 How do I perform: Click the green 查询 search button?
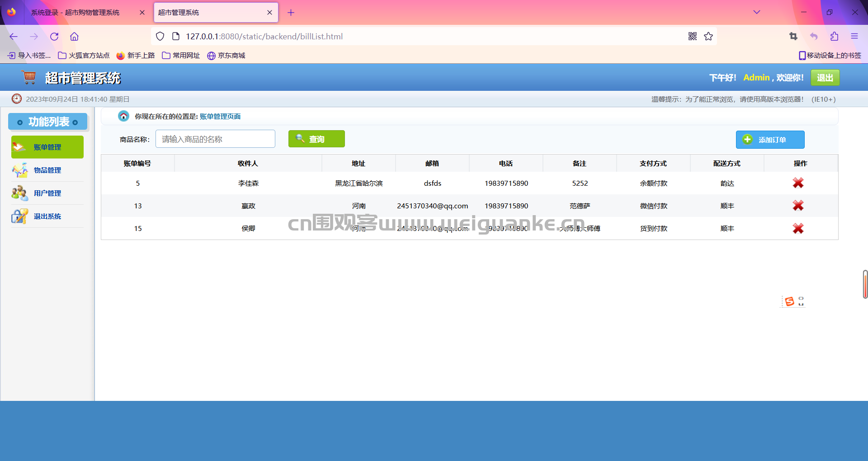click(316, 139)
